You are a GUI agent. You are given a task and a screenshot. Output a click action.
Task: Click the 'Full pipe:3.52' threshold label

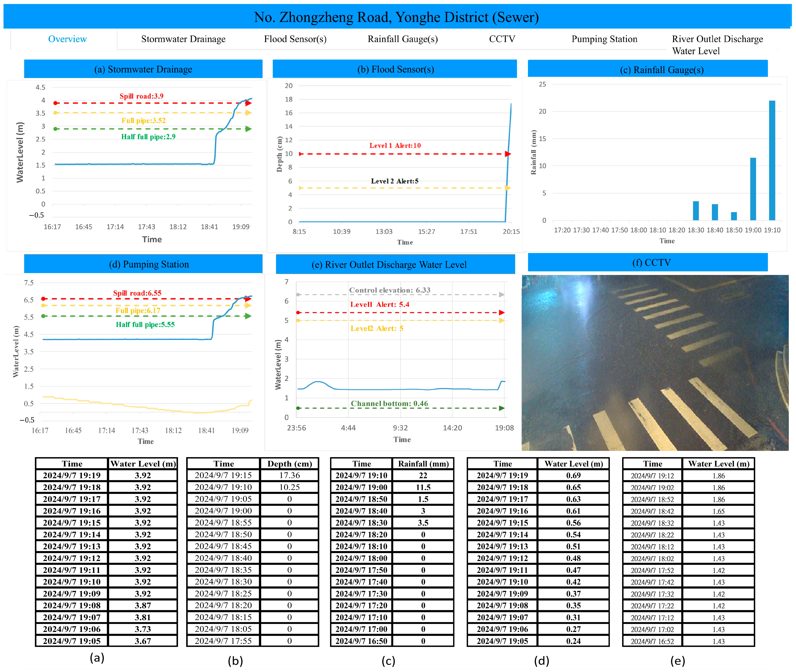pyautogui.click(x=144, y=120)
